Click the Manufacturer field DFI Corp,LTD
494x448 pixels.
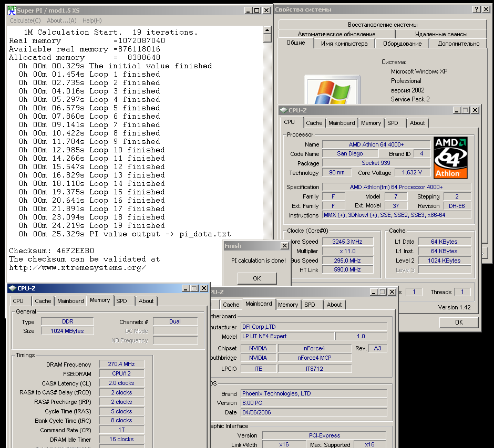point(314,327)
